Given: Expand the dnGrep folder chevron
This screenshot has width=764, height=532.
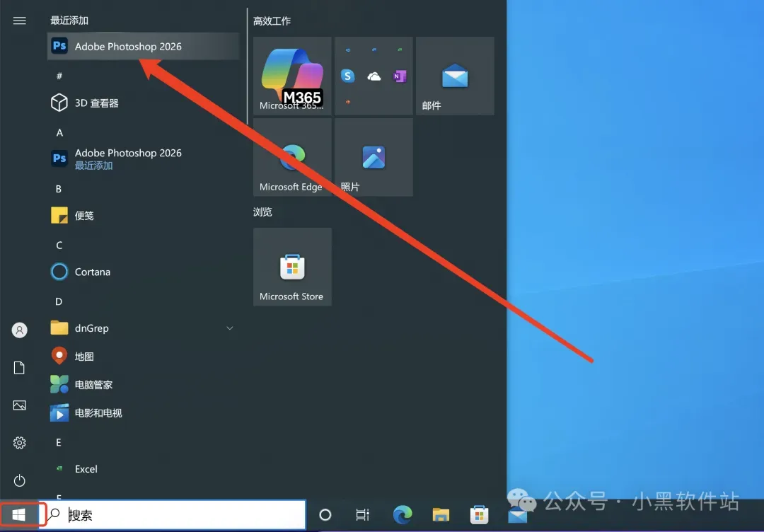Looking at the screenshot, I should [x=229, y=328].
